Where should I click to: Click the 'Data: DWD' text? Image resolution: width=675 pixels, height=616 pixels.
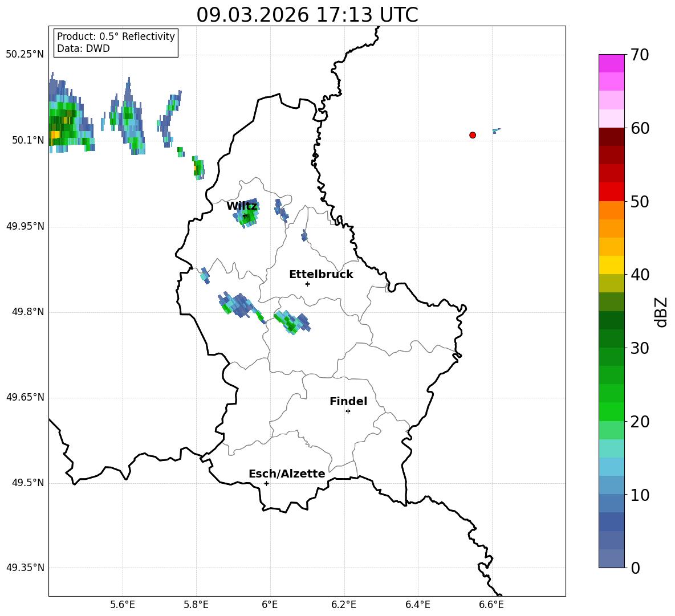point(83,48)
